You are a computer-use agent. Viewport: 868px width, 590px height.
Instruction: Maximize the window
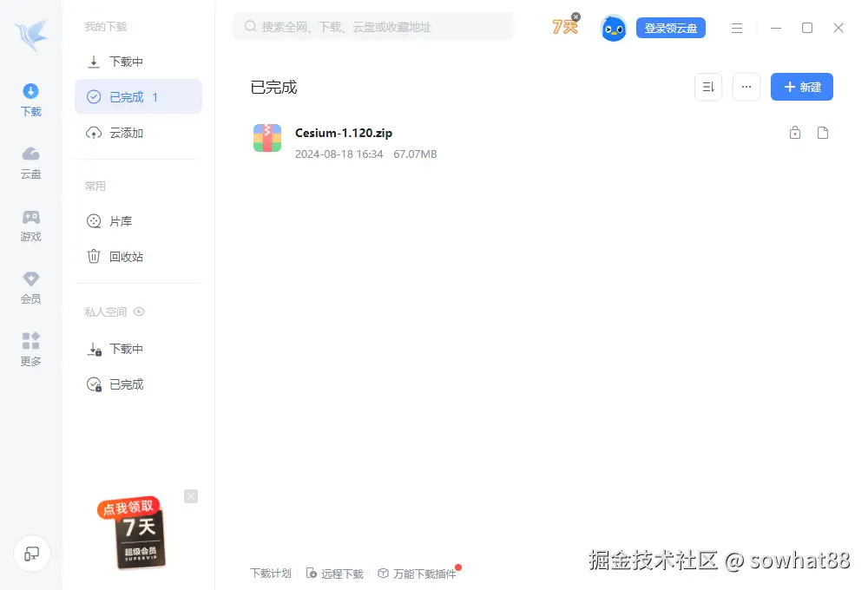tap(807, 28)
